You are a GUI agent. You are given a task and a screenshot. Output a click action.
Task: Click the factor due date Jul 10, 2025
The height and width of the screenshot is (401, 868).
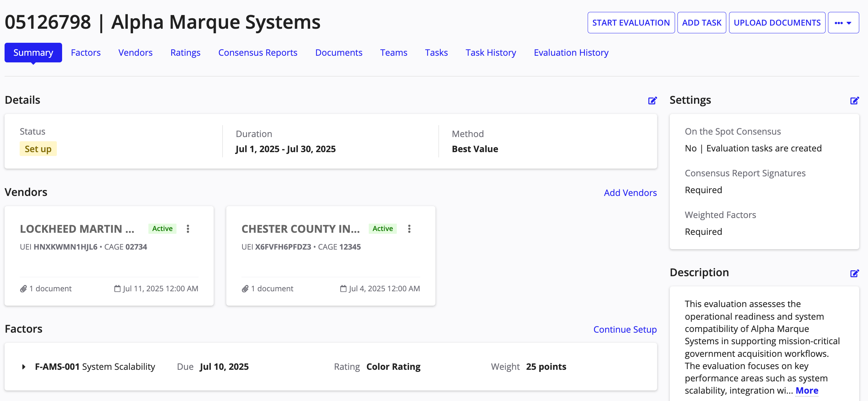pyautogui.click(x=224, y=367)
